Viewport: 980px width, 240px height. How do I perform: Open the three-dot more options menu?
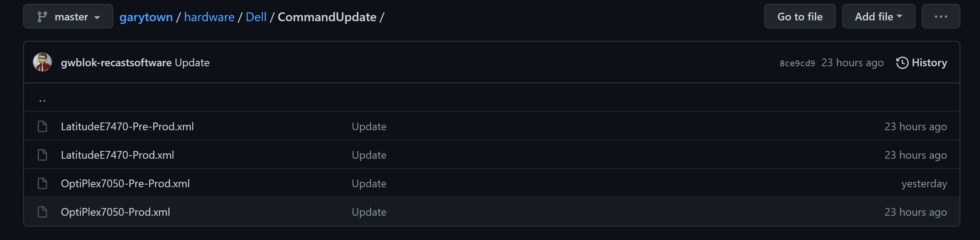point(940,17)
